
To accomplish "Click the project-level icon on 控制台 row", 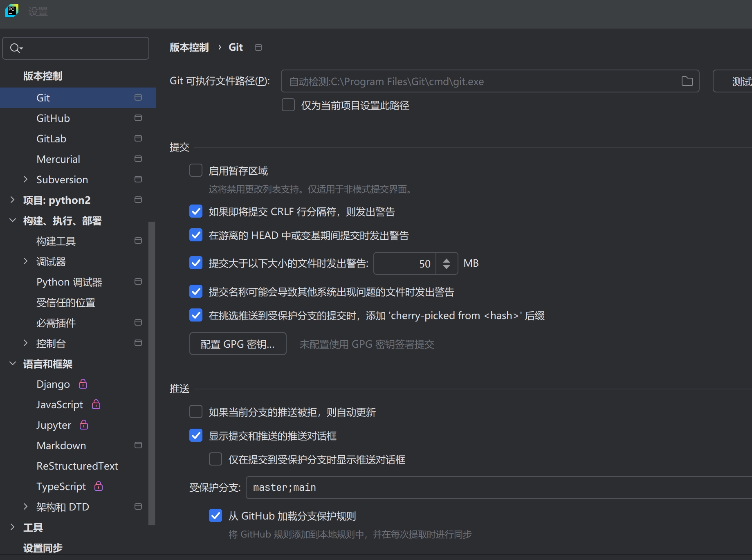I will (138, 343).
